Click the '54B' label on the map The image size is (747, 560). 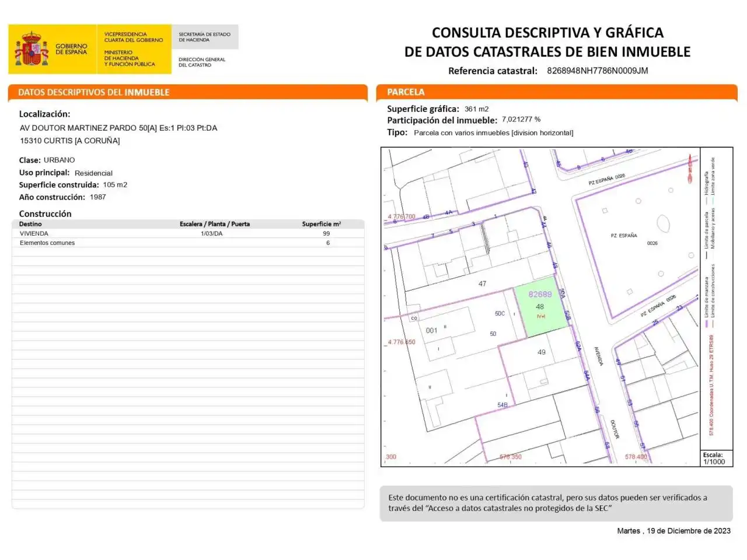502,405
